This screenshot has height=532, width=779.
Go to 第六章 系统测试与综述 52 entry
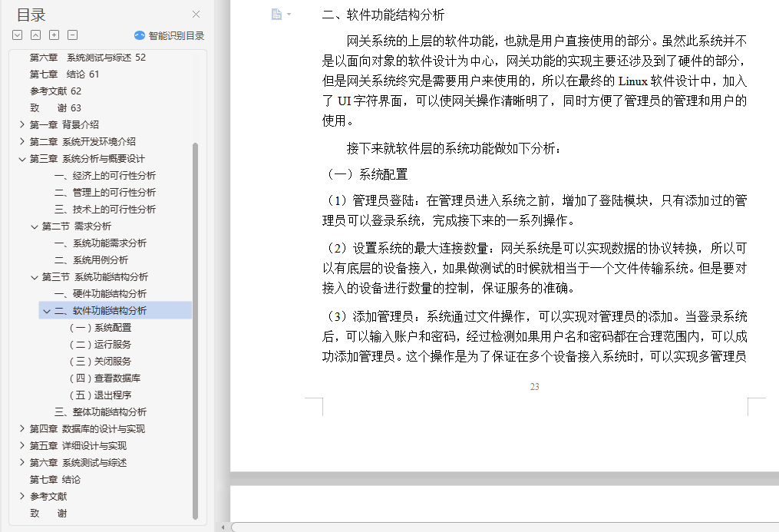(87, 58)
